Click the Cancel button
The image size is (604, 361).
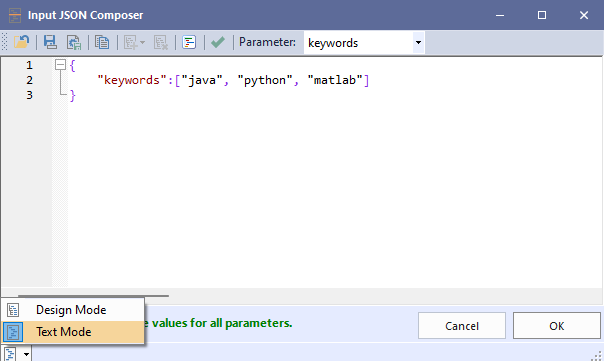click(x=462, y=326)
